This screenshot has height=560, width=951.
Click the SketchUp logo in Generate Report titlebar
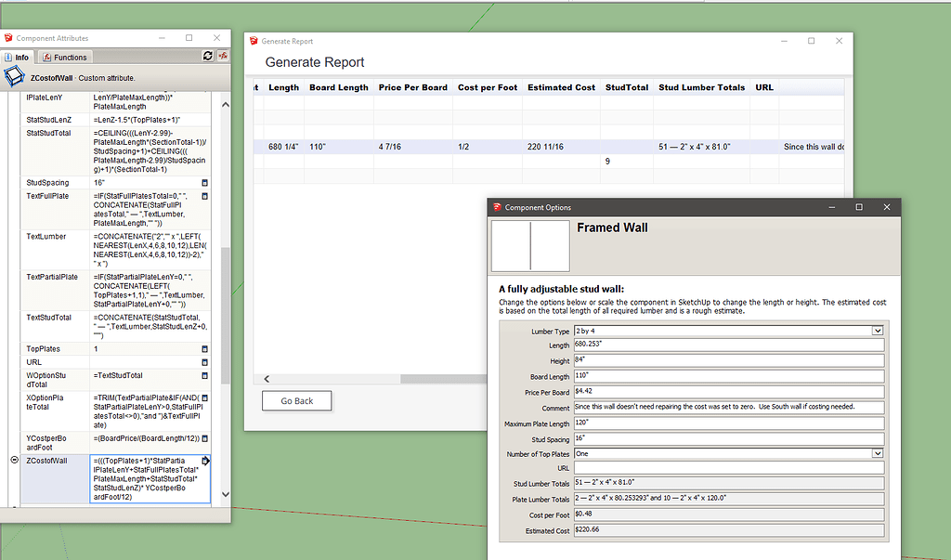[x=252, y=41]
